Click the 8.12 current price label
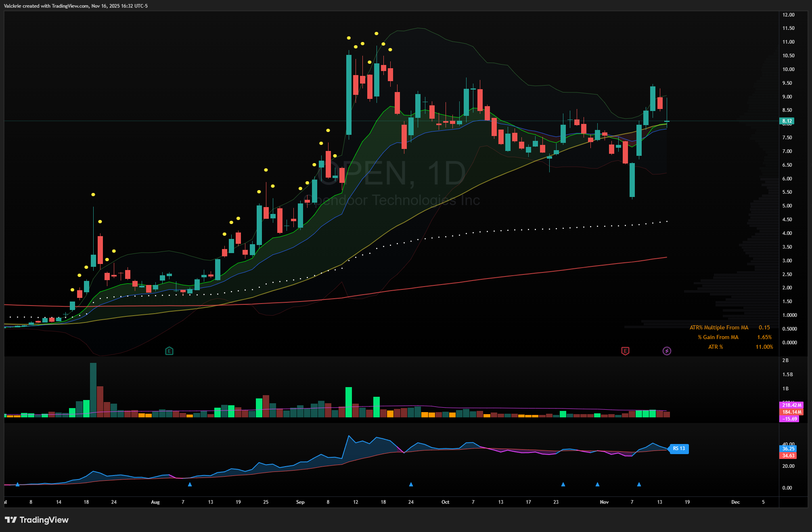 coord(787,121)
